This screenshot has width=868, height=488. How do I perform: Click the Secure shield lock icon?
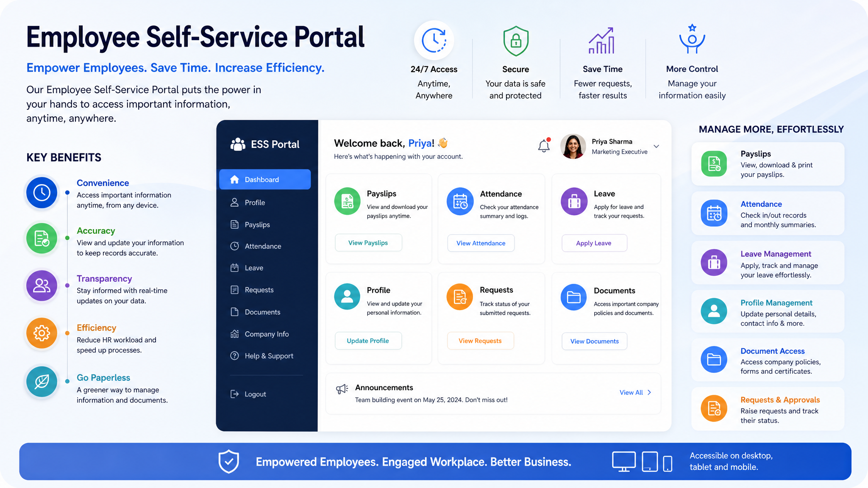click(x=516, y=41)
